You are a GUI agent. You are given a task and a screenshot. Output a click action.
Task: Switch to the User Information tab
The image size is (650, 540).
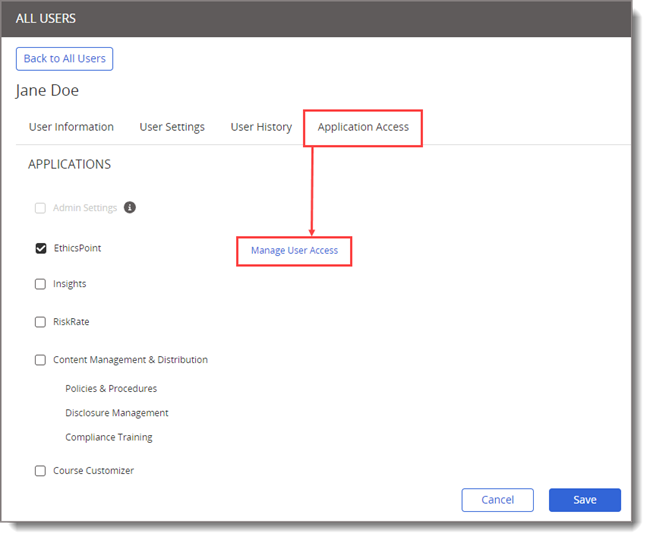click(71, 127)
